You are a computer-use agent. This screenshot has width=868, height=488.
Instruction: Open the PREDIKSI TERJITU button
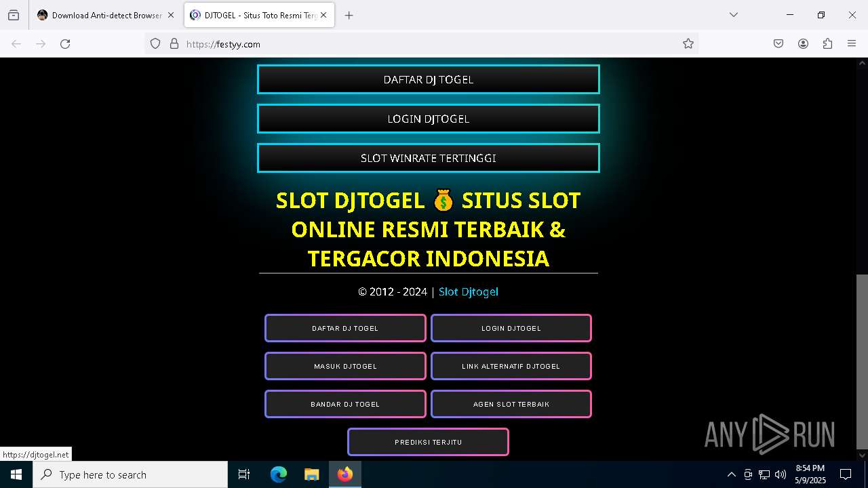pos(428,442)
